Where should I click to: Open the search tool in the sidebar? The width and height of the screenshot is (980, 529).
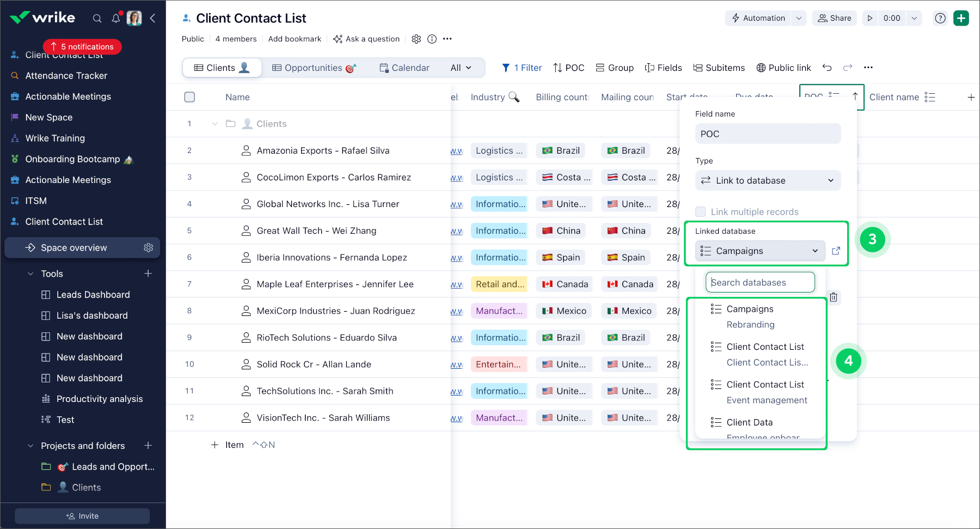click(97, 18)
